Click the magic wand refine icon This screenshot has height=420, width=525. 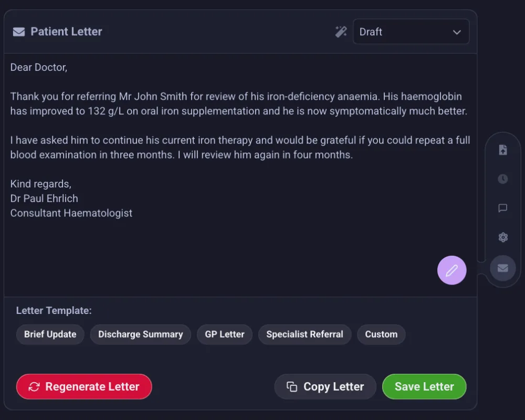pos(341,32)
